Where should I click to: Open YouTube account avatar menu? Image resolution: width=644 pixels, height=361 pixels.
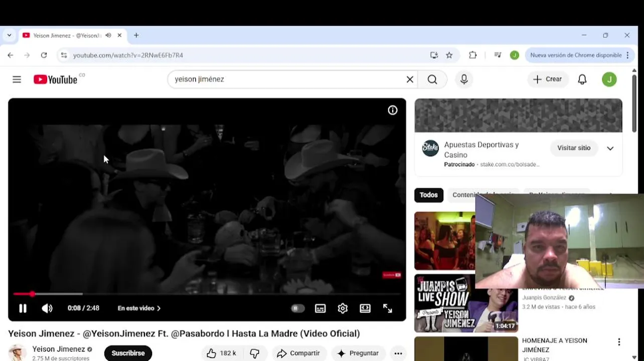coord(609,79)
